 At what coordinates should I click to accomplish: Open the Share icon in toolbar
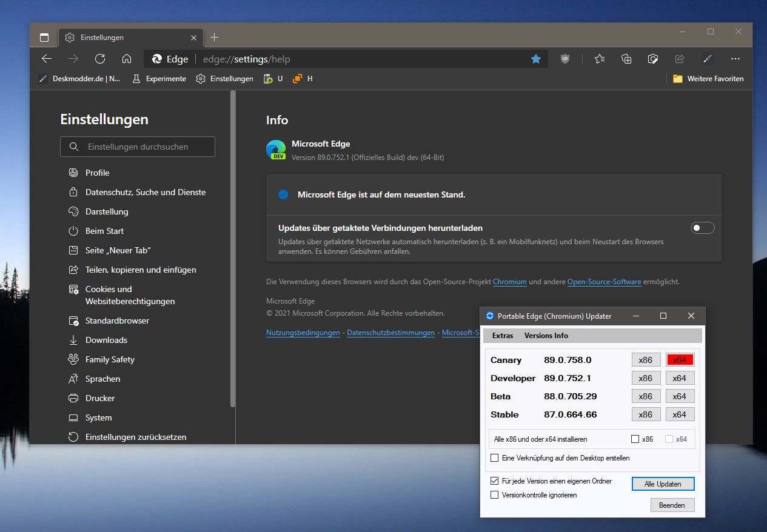[x=680, y=59]
